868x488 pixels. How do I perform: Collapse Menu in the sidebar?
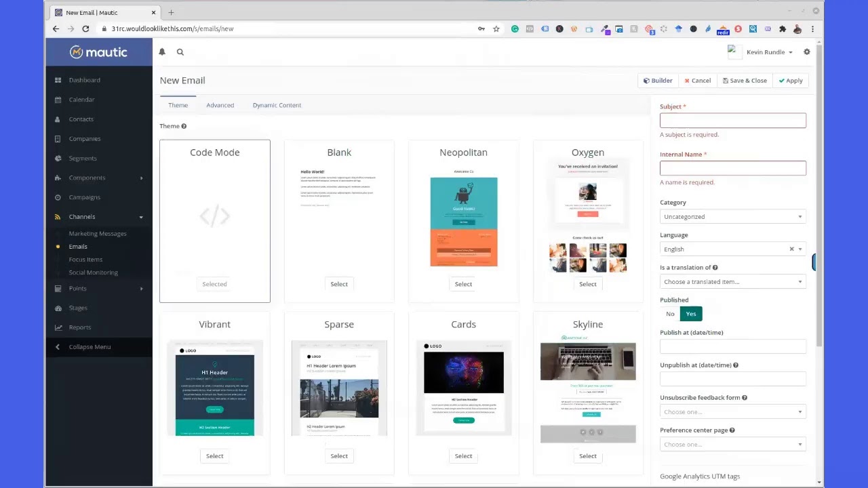tap(90, 347)
